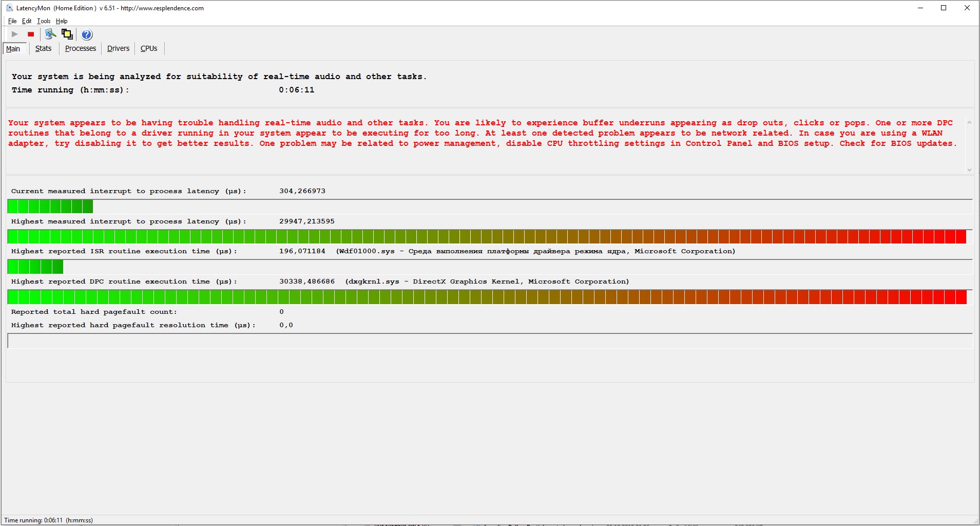Minimize the LatencyMon window
Image resolution: width=980 pixels, height=526 pixels.
[x=920, y=8]
